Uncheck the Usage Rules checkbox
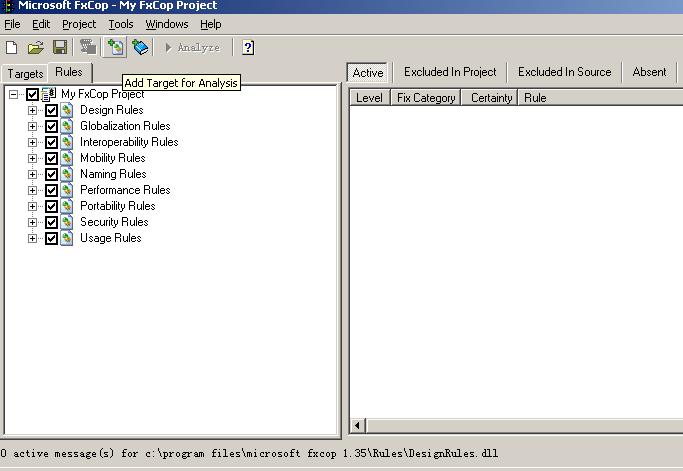 click(51, 238)
